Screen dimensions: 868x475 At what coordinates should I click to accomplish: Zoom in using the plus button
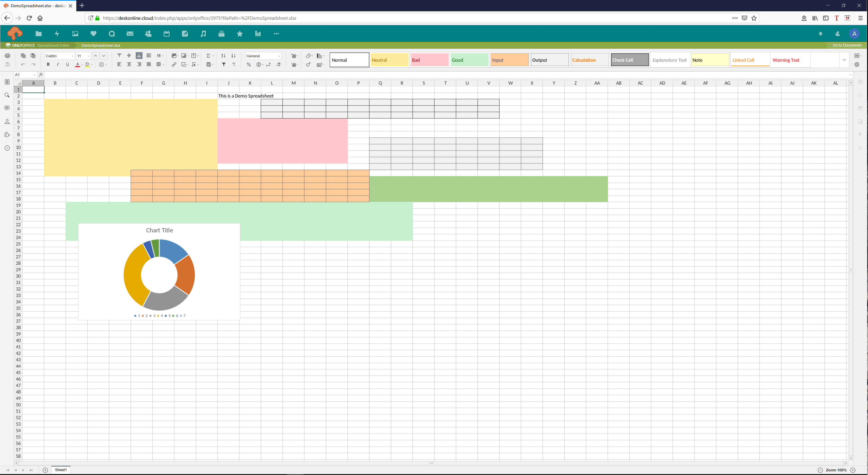[x=853, y=470]
